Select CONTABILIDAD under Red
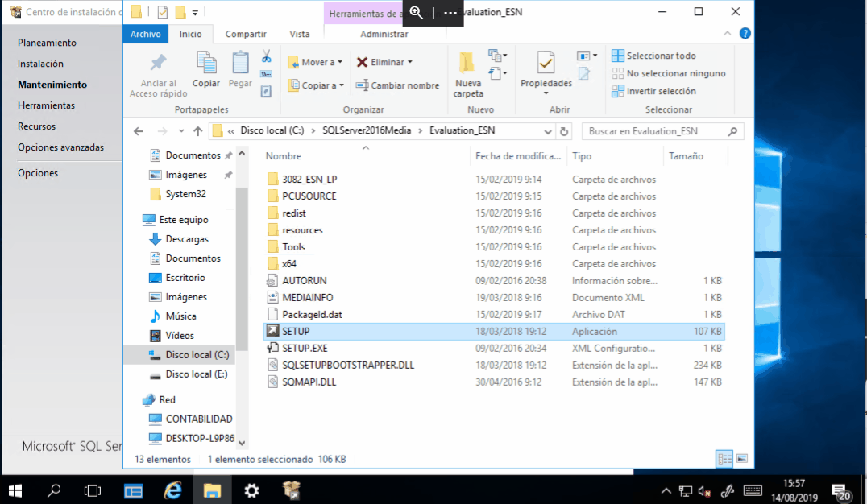Image resolution: width=867 pixels, height=504 pixels. click(198, 419)
